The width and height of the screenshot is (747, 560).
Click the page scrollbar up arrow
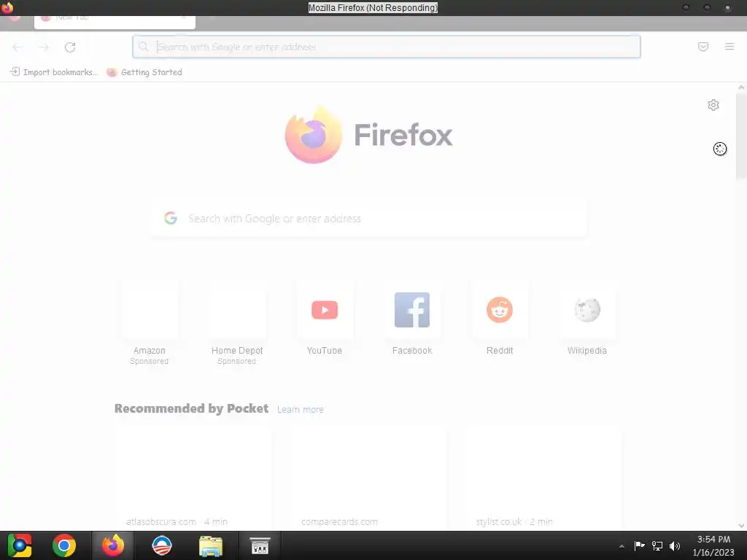click(741, 87)
